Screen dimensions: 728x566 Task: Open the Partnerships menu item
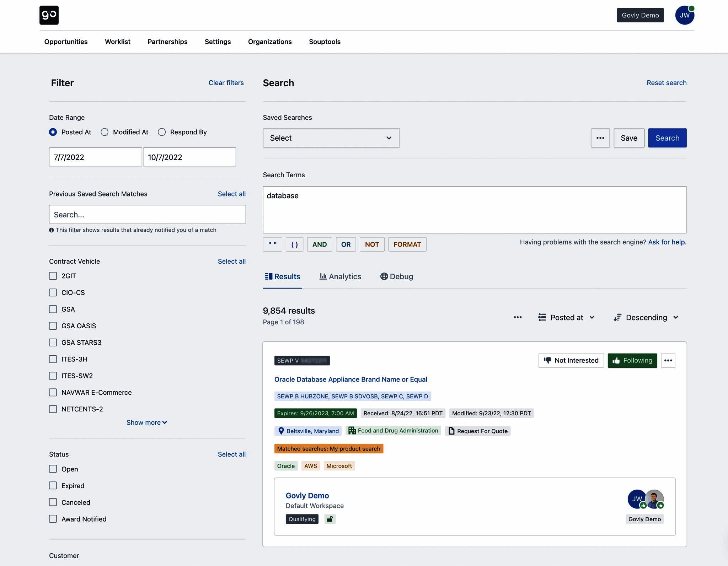[x=167, y=42]
